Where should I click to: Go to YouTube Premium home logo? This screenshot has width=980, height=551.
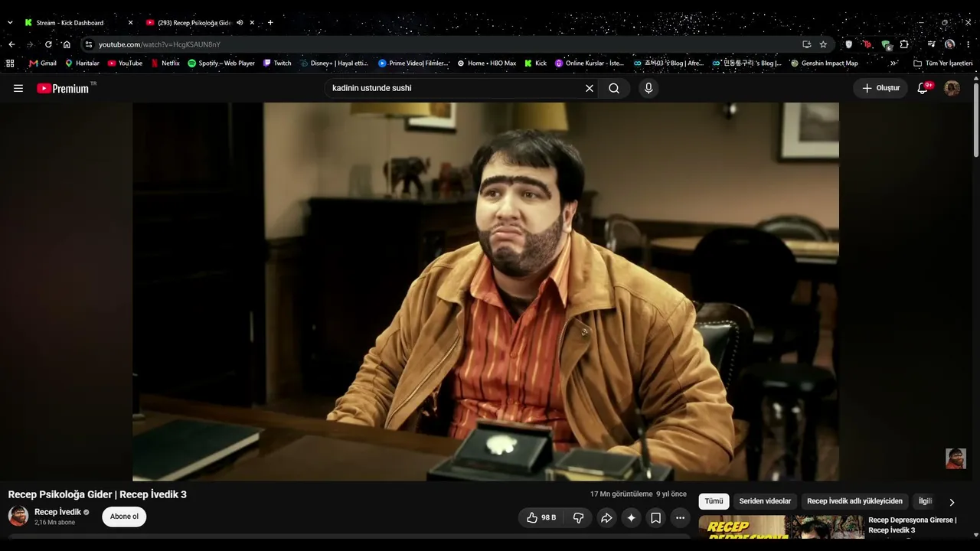pos(64,88)
